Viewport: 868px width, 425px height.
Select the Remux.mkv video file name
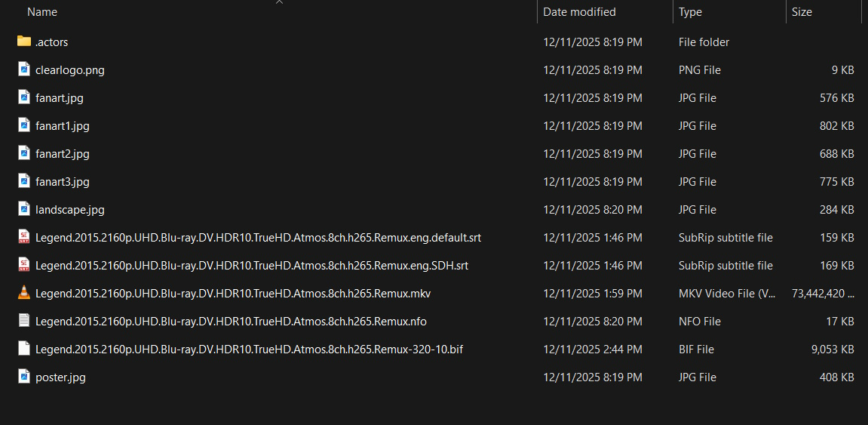(232, 294)
